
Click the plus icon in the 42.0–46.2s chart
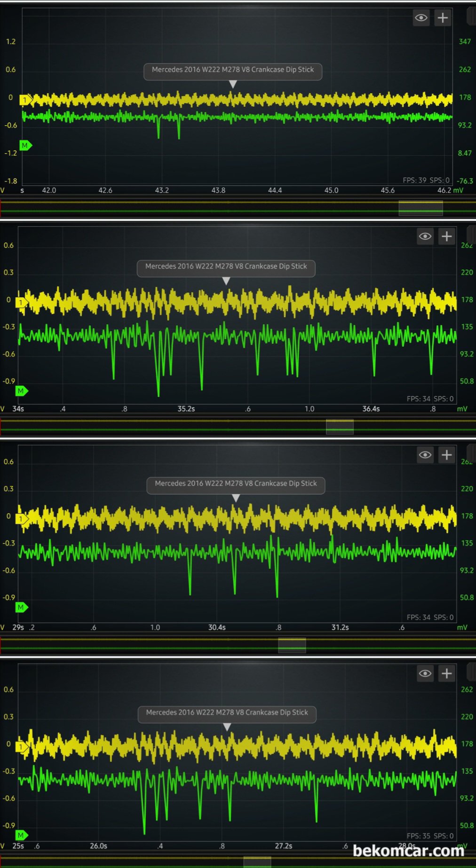tap(443, 18)
